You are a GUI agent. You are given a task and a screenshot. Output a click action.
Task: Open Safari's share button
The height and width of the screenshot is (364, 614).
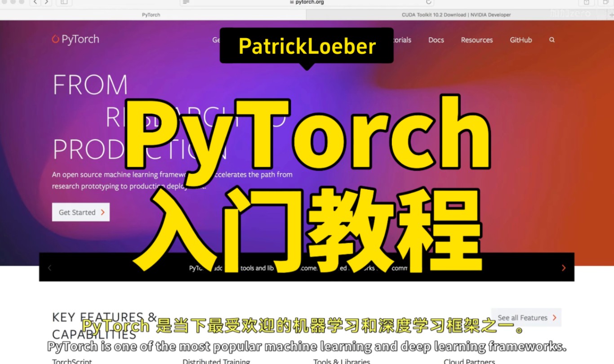click(x=586, y=2)
